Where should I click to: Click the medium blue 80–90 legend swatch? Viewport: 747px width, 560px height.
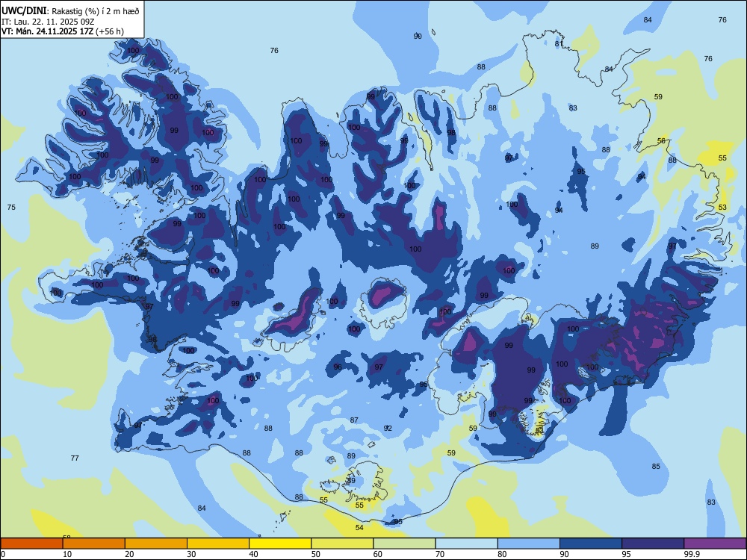[529, 544]
